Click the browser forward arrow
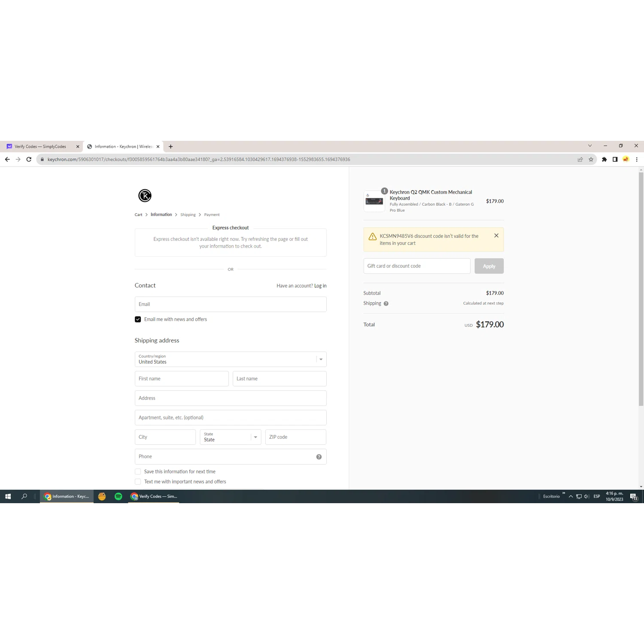Viewport: 644px width, 644px height. coord(18,159)
